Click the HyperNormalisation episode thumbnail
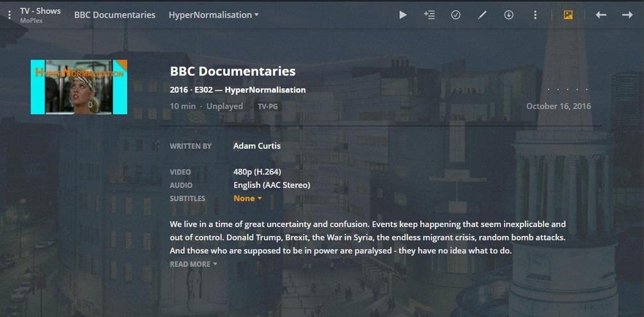 click(79, 87)
